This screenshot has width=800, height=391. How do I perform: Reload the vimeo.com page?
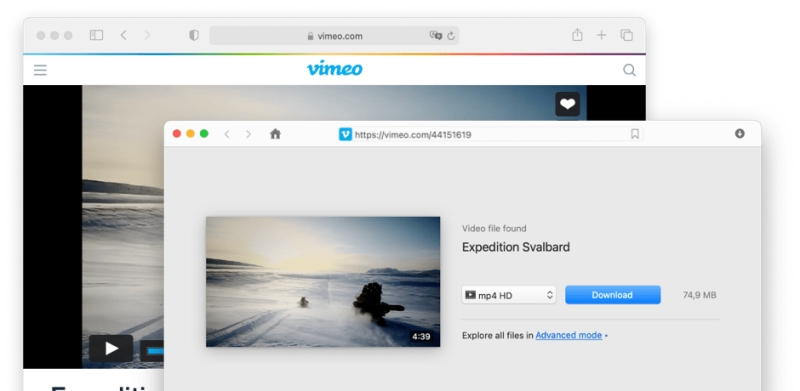click(x=451, y=36)
